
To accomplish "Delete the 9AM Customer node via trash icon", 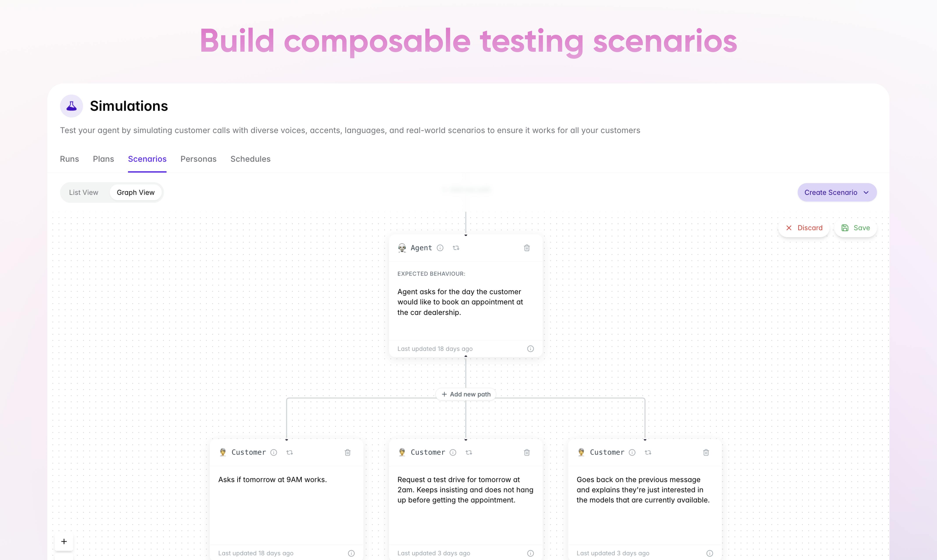I will click(x=348, y=453).
